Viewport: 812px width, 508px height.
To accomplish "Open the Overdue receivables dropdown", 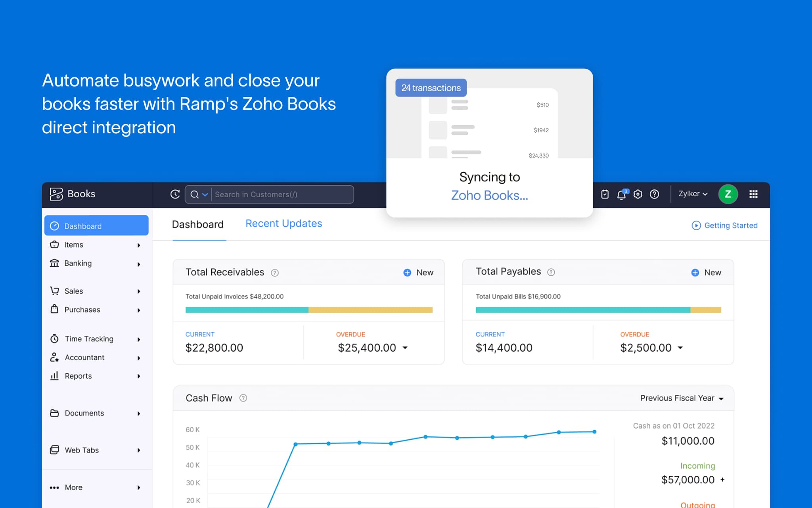I will (405, 347).
